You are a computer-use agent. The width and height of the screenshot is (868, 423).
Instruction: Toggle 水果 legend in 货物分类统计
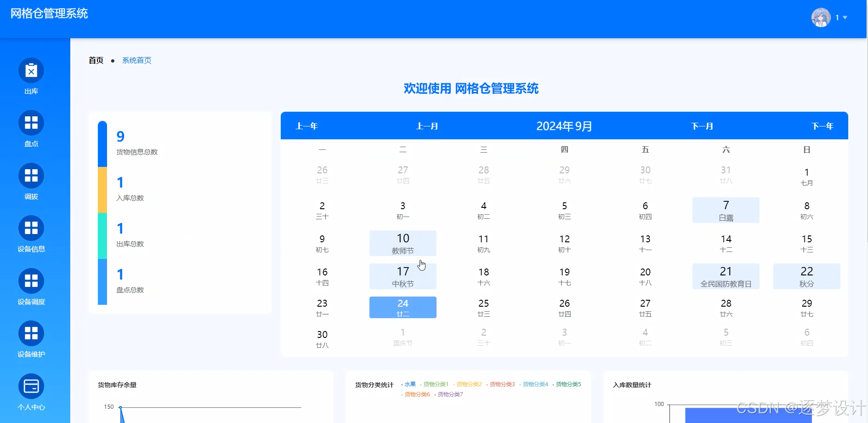(x=408, y=384)
